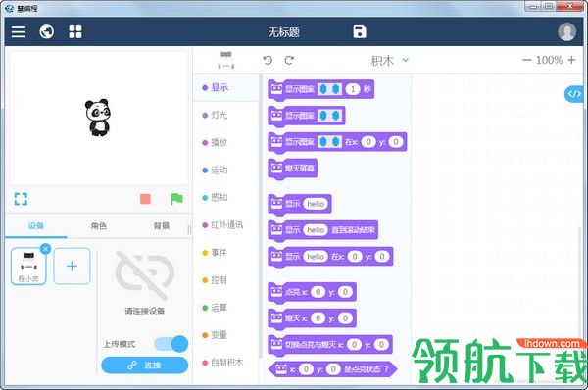This screenshot has height=390, width=588.
Task: Open the 积木 mode dropdown
Action: pos(389,60)
